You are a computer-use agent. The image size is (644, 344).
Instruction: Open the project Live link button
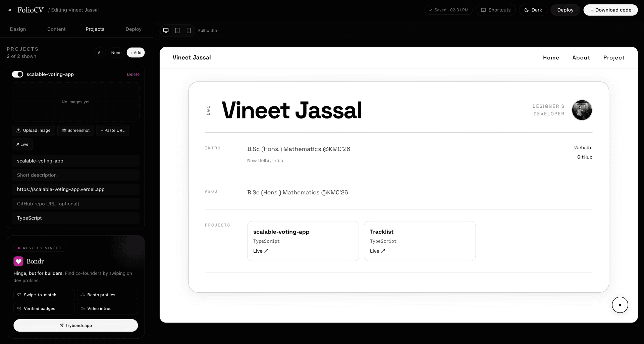(22, 144)
